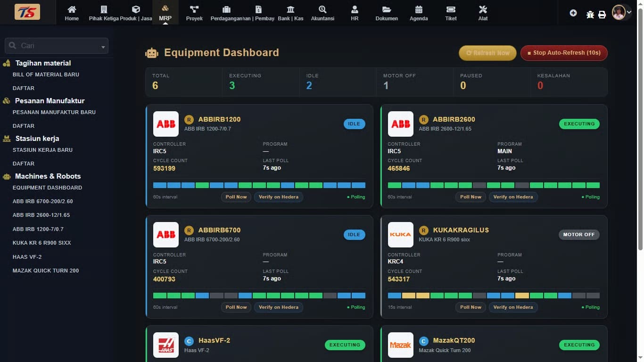This screenshot has height=362, width=644.
Task: Open the Proyek module icon
Action: [194, 9]
